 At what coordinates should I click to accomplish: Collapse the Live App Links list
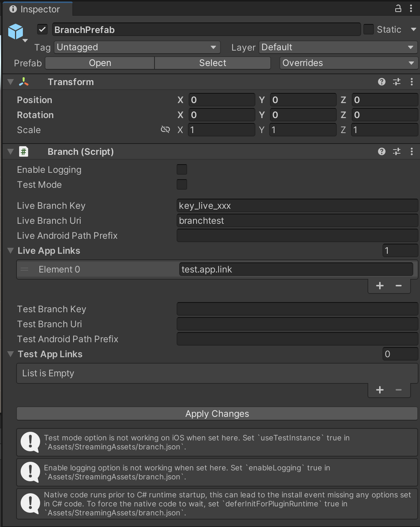[10, 250]
